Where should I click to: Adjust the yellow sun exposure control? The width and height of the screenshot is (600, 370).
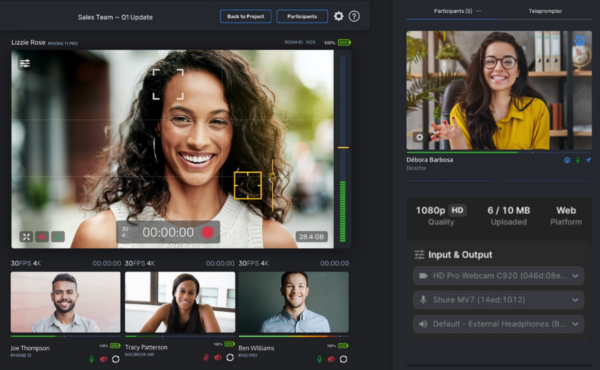click(272, 176)
